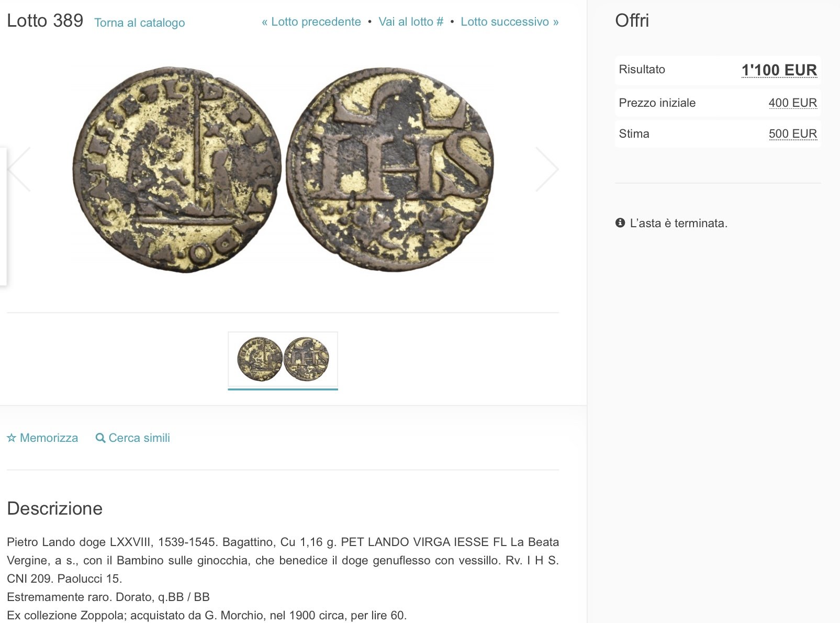Click the info icon beside L'asta è terminata
The width and height of the screenshot is (840, 623).
point(620,223)
